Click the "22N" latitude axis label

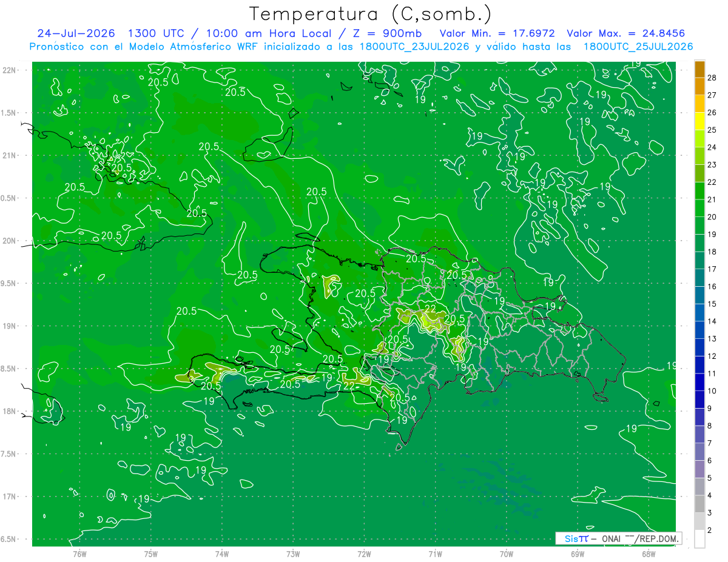[x=10, y=70]
